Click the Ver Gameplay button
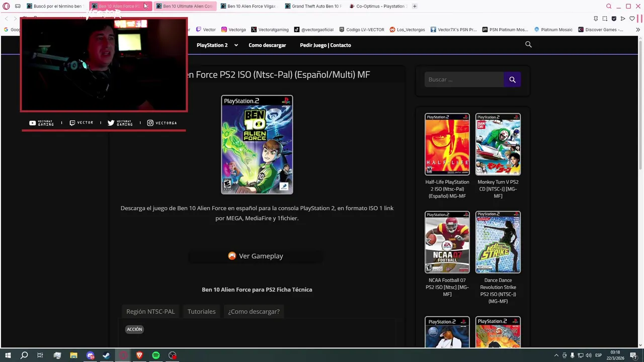The height and width of the screenshot is (362, 644). pyautogui.click(x=256, y=256)
